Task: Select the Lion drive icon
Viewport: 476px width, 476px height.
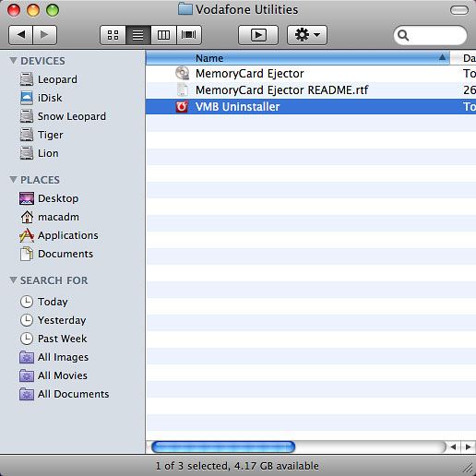Action: pos(27,153)
